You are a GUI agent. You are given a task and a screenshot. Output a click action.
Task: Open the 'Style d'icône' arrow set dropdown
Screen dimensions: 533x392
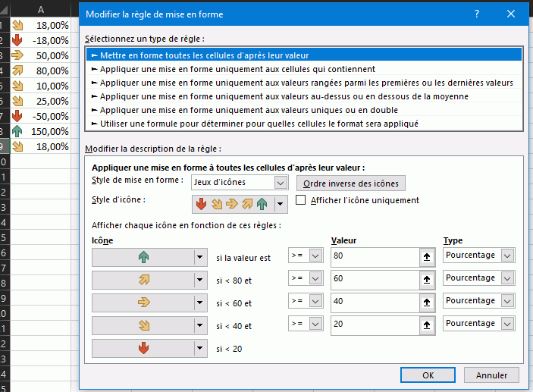[x=280, y=204]
